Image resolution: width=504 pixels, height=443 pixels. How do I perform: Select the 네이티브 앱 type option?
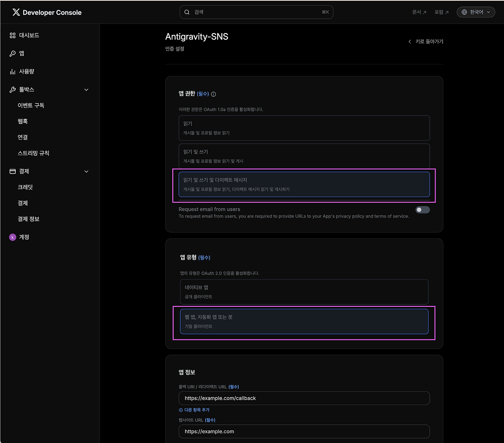(x=304, y=292)
